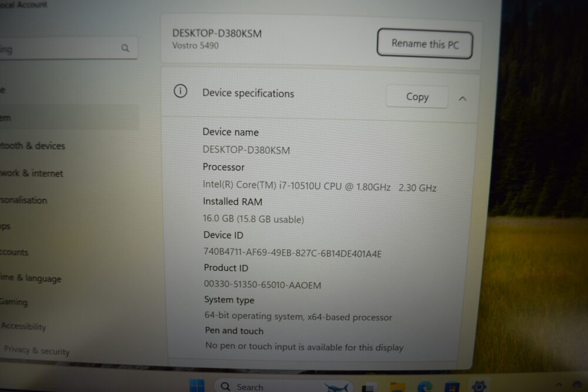Go to Bluetooth & devices settings

point(32,146)
